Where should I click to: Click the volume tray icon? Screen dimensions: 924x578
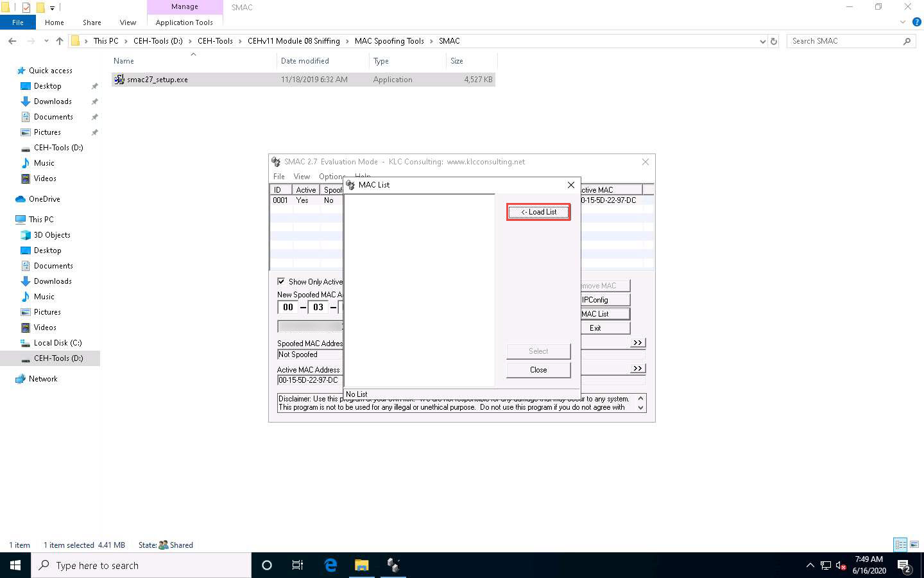click(841, 566)
